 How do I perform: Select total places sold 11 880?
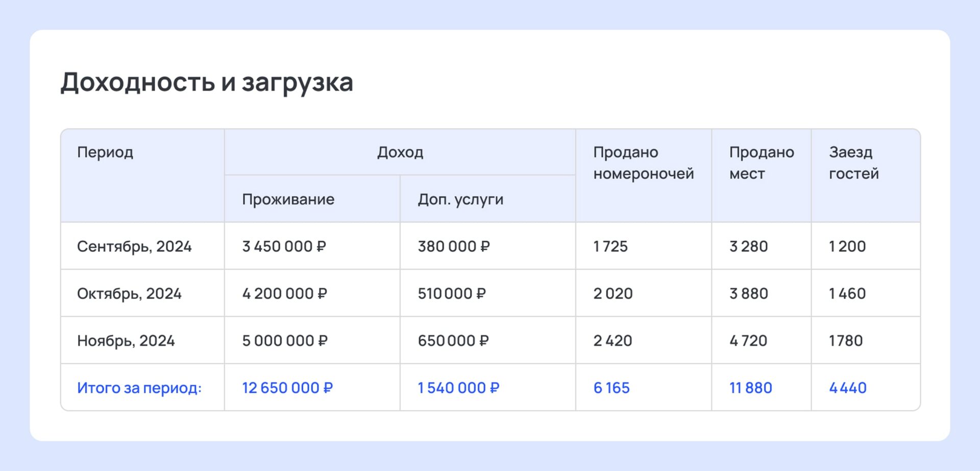pyautogui.click(x=750, y=388)
